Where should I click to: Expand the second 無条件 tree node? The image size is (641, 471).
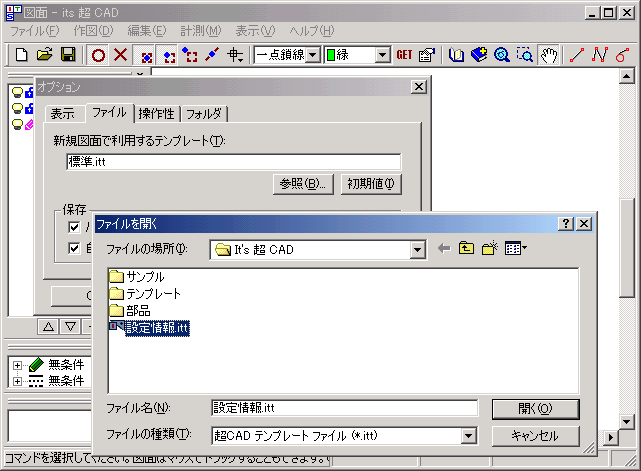coord(17,381)
